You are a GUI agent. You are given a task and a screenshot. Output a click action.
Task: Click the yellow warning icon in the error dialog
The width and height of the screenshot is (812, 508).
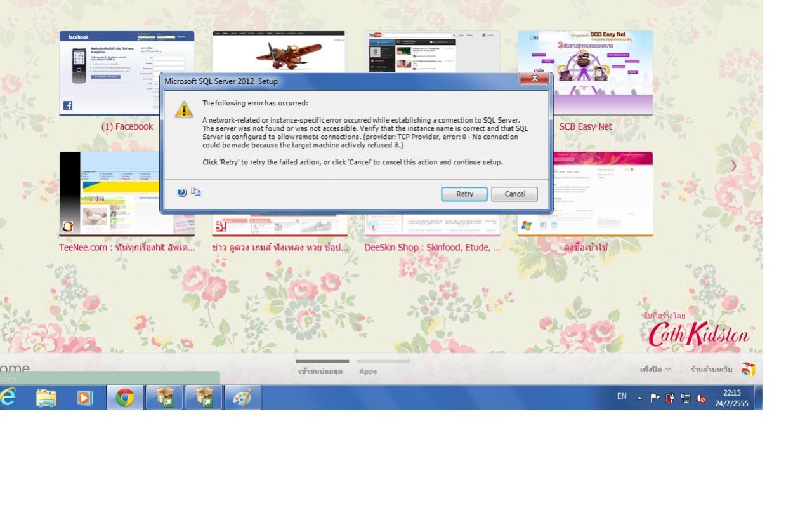185,109
